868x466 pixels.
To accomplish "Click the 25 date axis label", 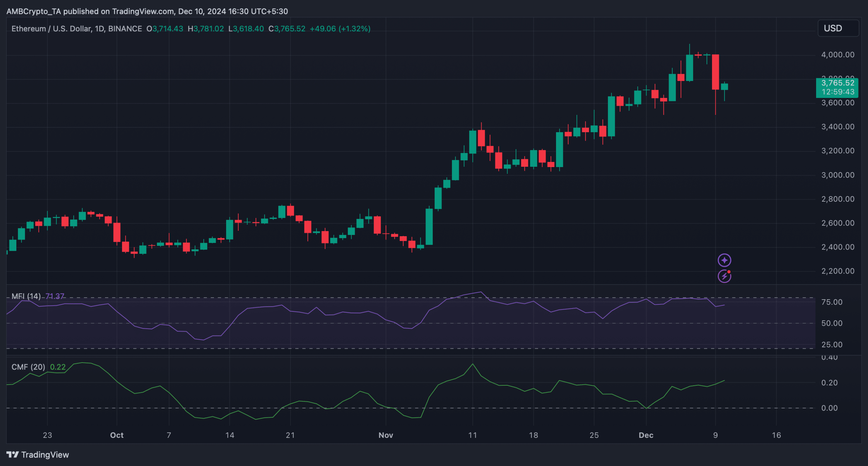I will pos(594,435).
